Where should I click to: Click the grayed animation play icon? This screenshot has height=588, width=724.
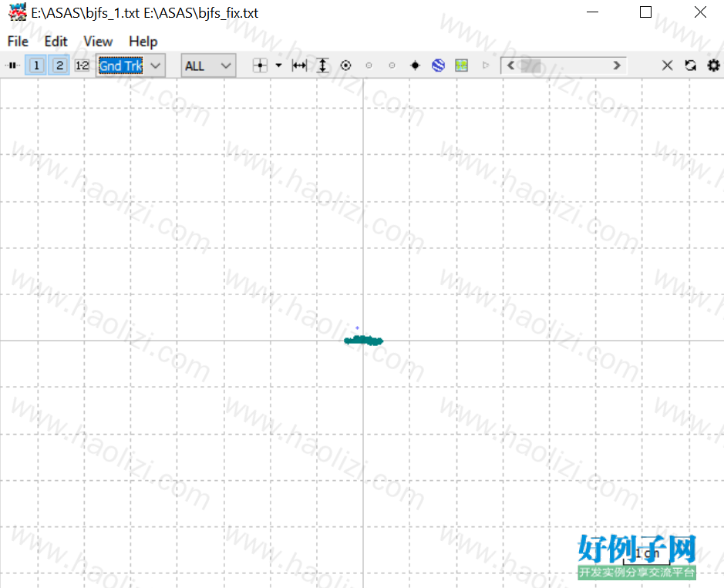485,66
